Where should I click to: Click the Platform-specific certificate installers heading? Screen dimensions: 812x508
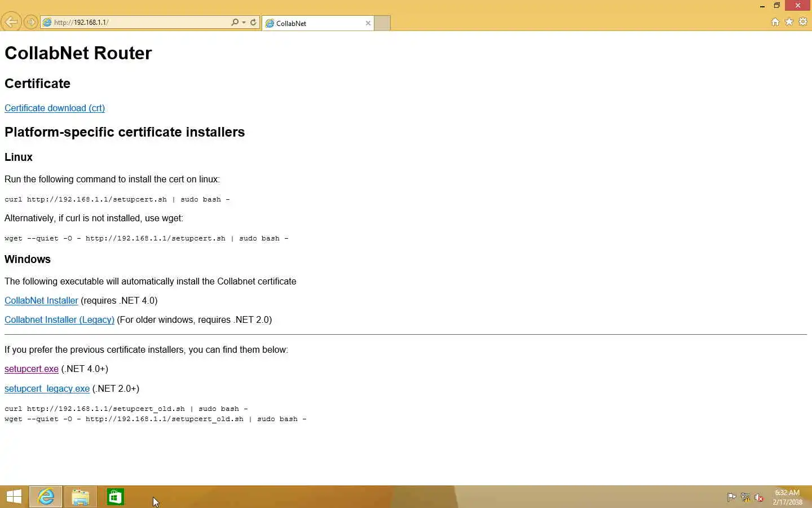click(125, 132)
